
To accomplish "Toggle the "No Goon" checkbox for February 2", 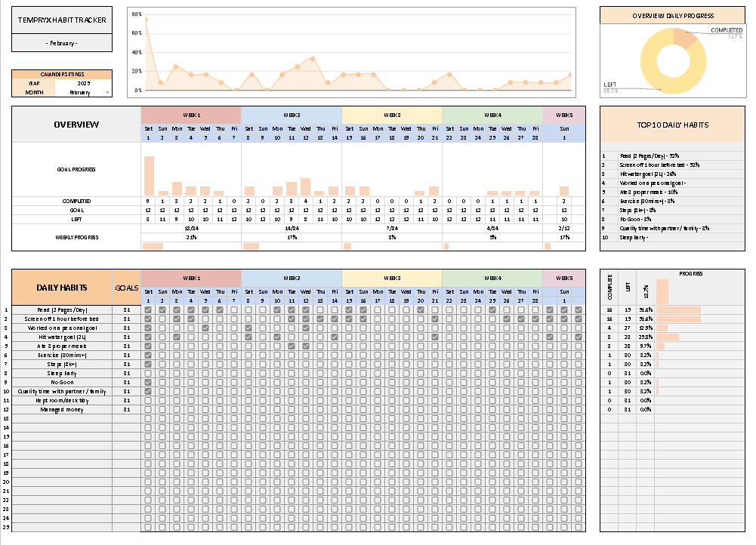I will point(162,382).
